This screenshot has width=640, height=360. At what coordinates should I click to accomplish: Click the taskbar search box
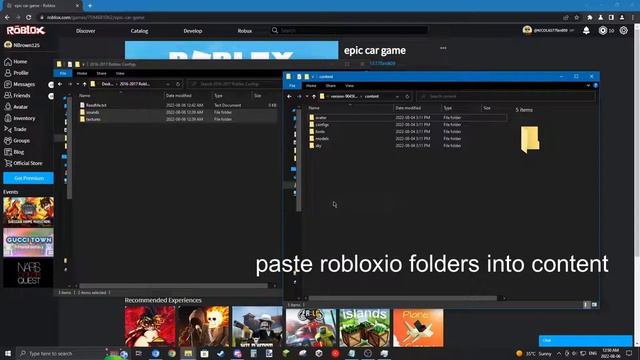[62, 353]
